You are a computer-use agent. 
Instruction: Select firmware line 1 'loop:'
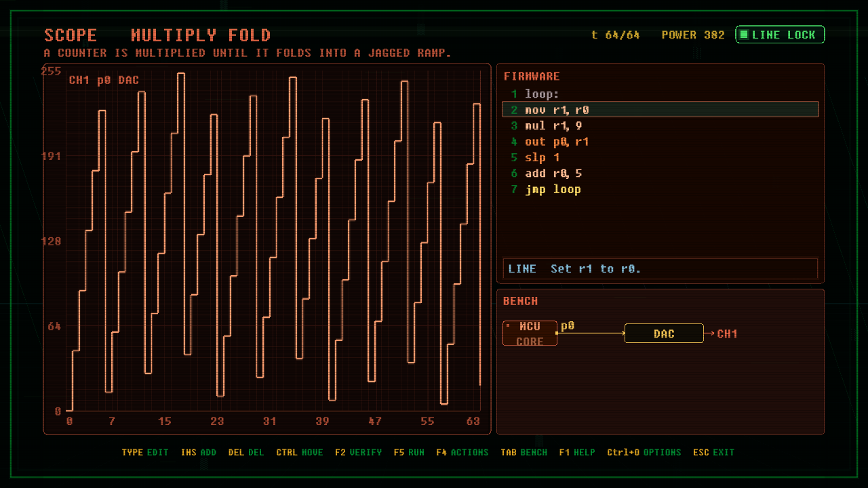coord(660,94)
